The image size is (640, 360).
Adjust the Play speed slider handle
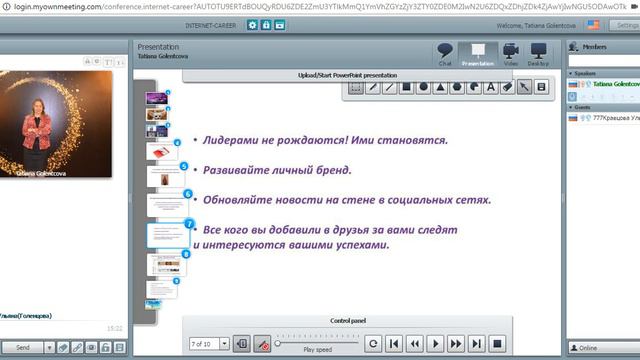tap(278, 344)
